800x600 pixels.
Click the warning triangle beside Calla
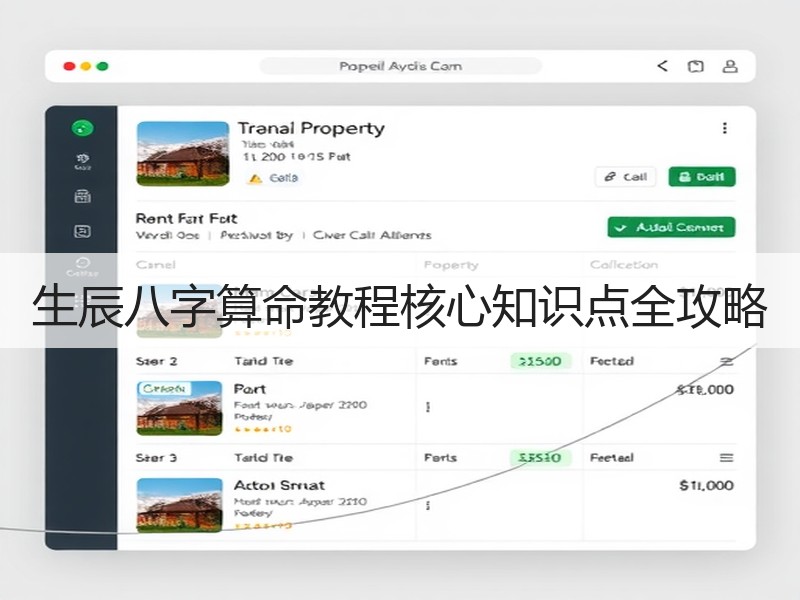pos(255,178)
